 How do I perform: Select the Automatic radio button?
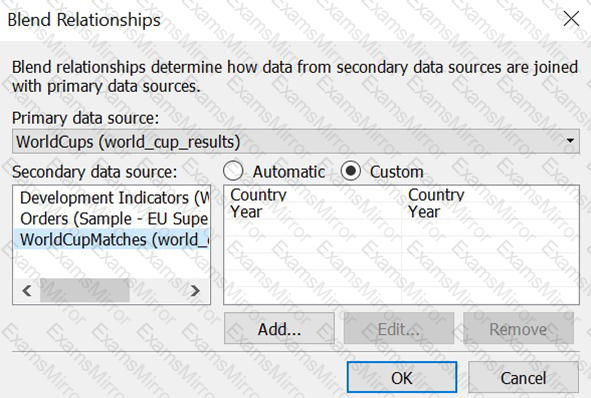pos(233,171)
